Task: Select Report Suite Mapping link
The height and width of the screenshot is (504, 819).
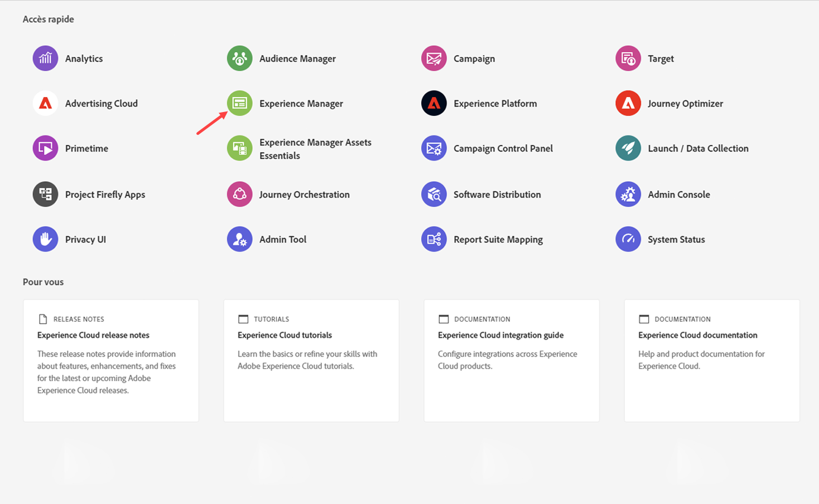Action: 498,239
